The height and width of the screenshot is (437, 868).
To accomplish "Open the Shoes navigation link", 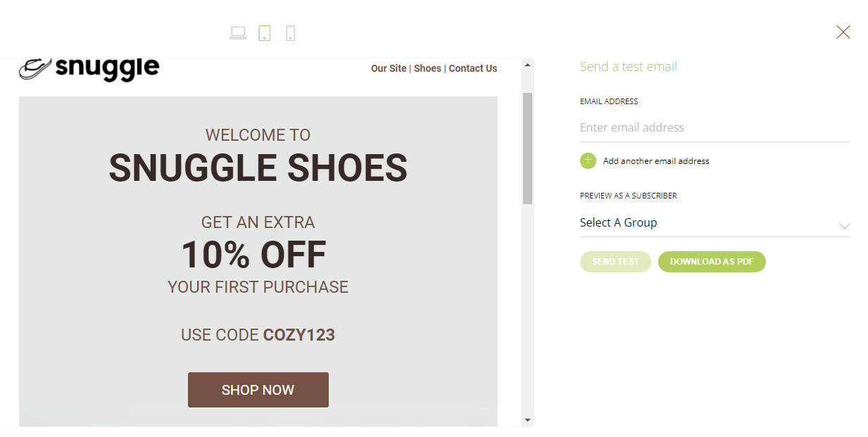I will 427,68.
